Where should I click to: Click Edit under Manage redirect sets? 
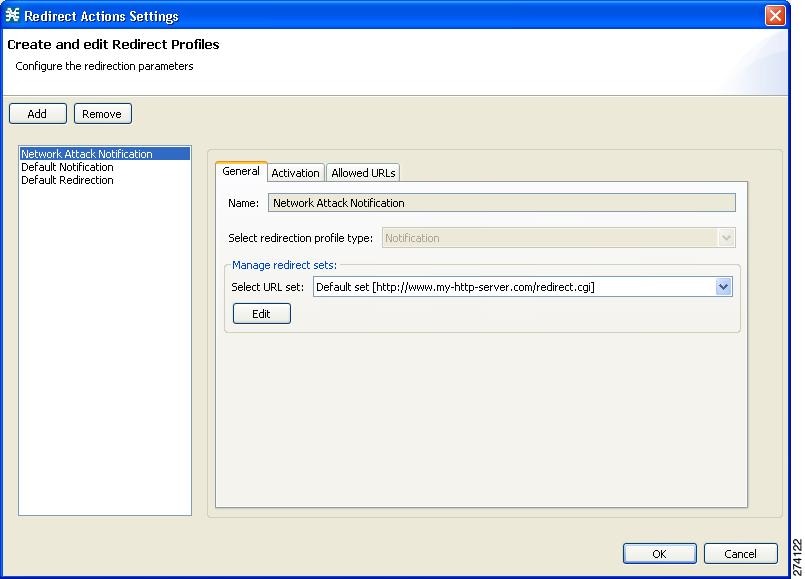[x=261, y=314]
